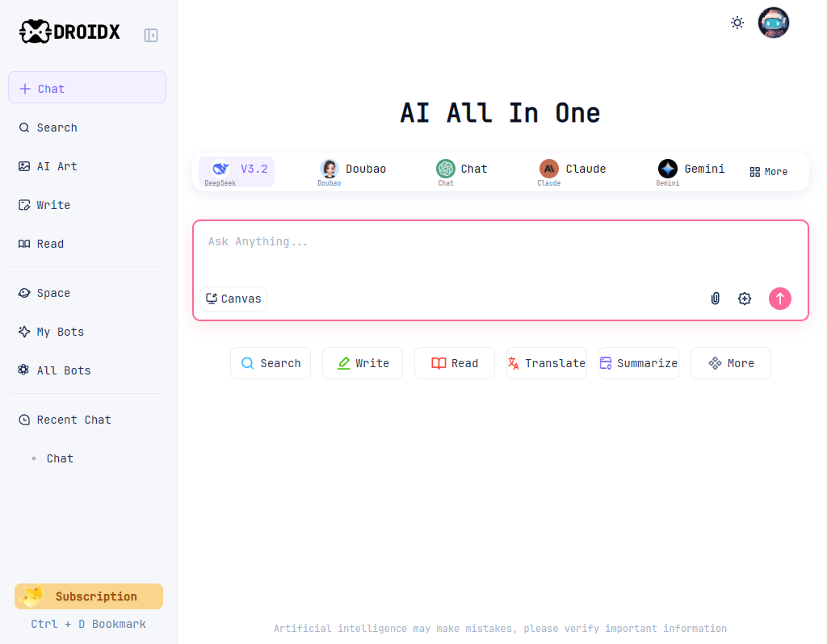The height and width of the screenshot is (644, 827).
Task: Click the Summarize quick action
Action: coord(638,363)
